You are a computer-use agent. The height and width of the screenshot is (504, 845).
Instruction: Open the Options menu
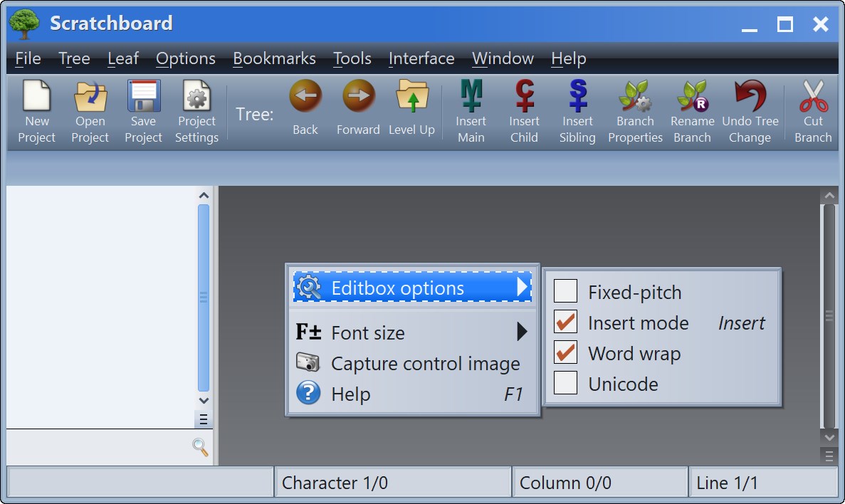(185, 58)
